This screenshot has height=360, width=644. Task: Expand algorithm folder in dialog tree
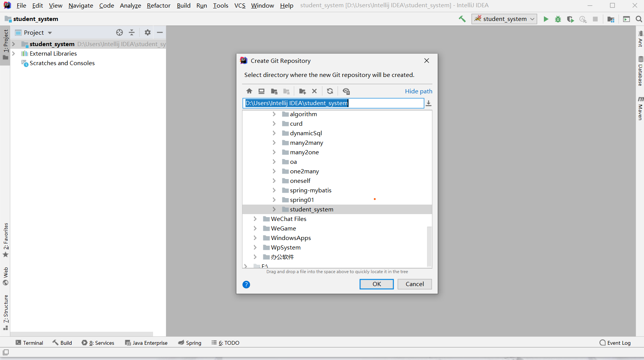tap(274, 114)
